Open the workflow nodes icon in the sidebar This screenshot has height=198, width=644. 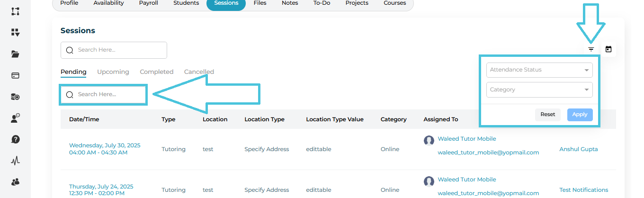[x=15, y=11]
